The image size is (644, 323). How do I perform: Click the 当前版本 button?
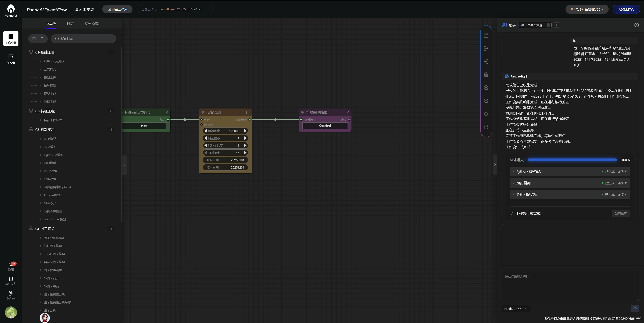(x=621, y=213)
